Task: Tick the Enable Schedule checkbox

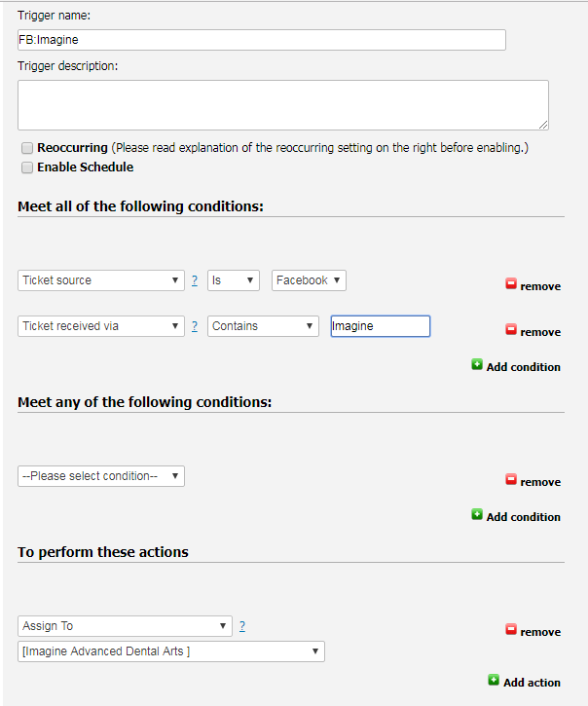Action: coord(27,167)
